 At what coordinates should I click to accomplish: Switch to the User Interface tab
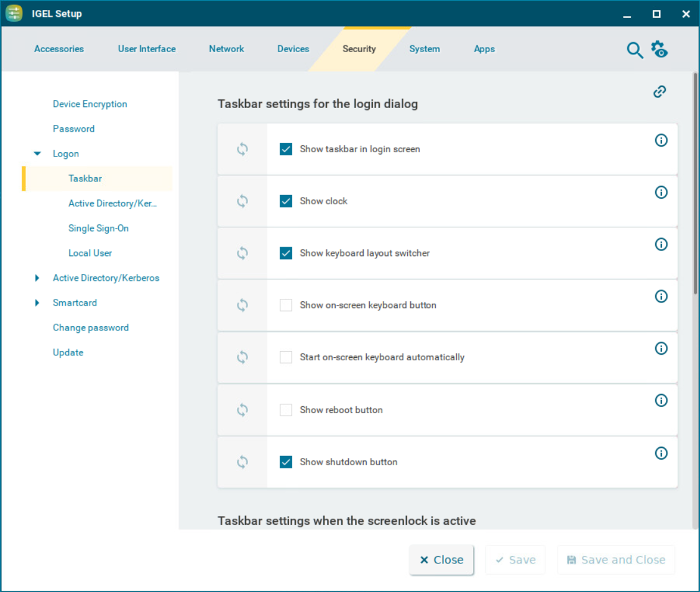[147, 49]
